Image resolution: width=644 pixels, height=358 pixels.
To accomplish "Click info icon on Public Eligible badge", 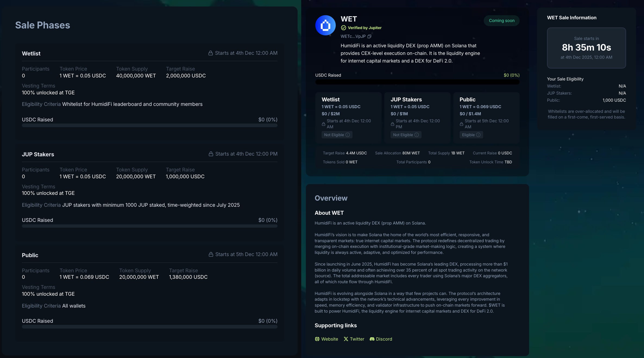I will (478, 135).
